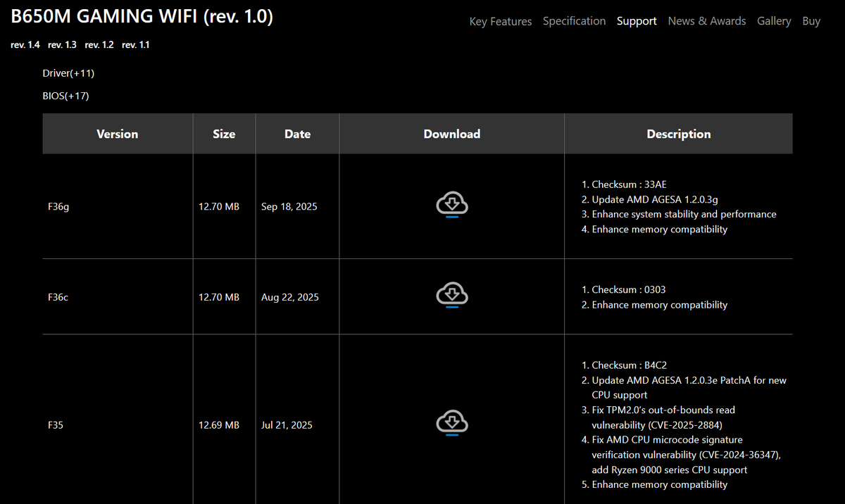Click the Description column header

click(679, 134)
